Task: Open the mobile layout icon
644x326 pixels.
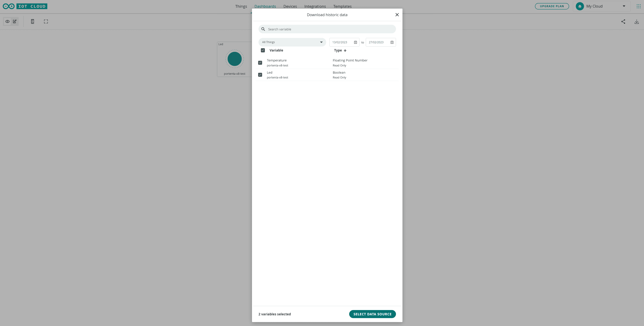Action: tap(33, 21)
